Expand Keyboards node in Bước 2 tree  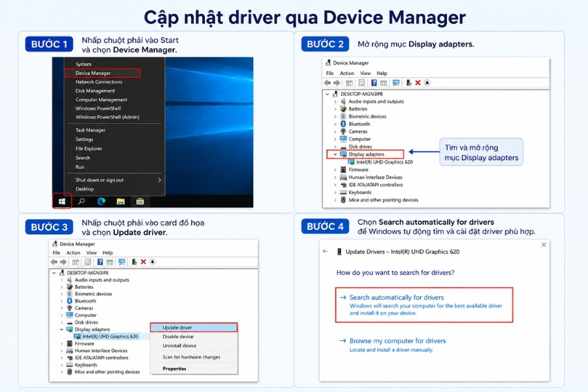click(x=335, y=193)
